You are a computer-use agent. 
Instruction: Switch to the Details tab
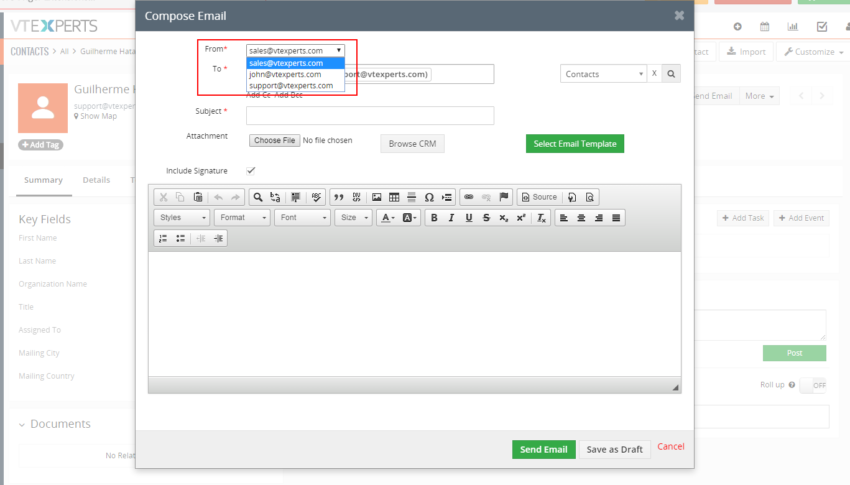tap(96, 180)
